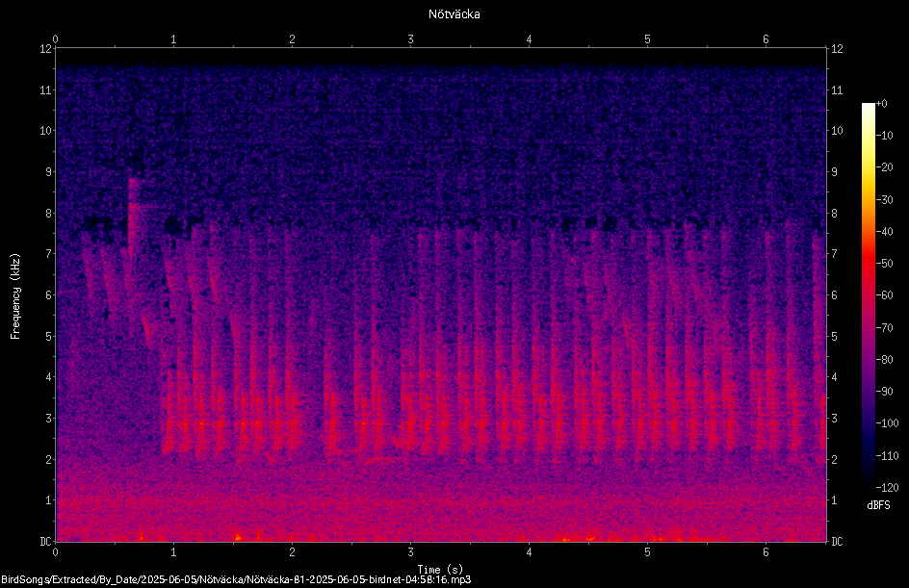
Task: Click the 5-second mark on top axis
Action: pos(647,39)
